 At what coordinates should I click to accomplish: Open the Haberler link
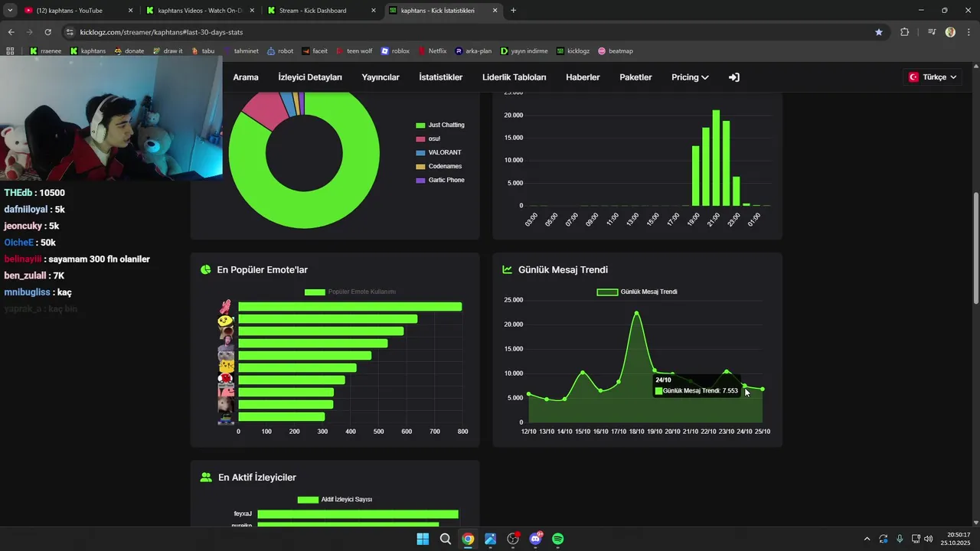tap(583, 77)
